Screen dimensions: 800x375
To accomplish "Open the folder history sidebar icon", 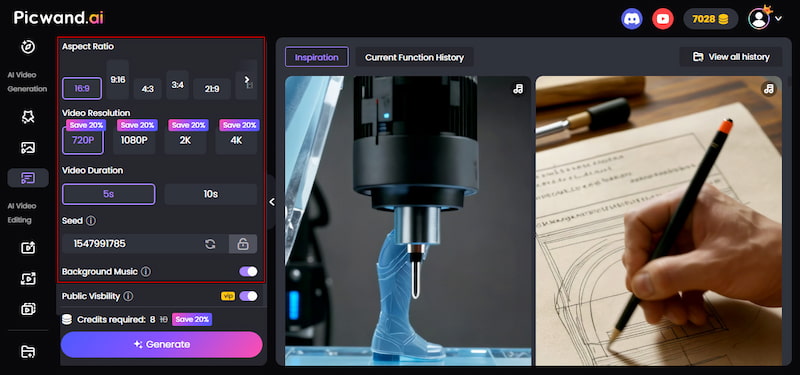I will pos(28,352).
